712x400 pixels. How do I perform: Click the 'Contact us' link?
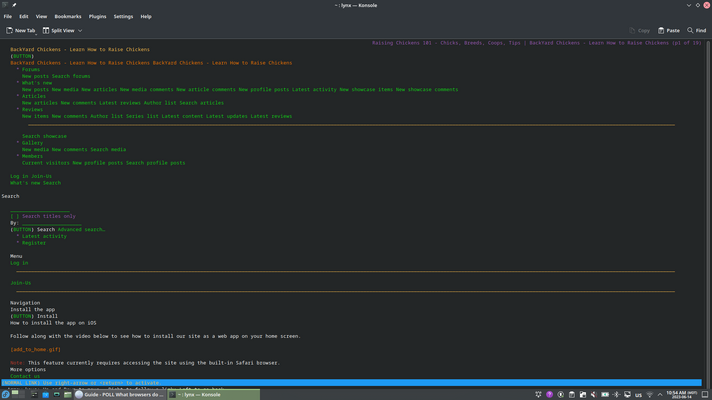point(25,376)
